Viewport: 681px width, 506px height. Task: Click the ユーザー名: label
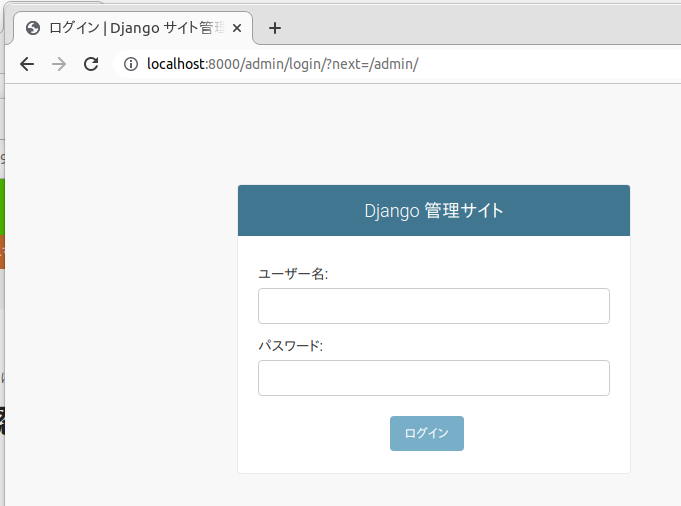[x=293, y=274]
